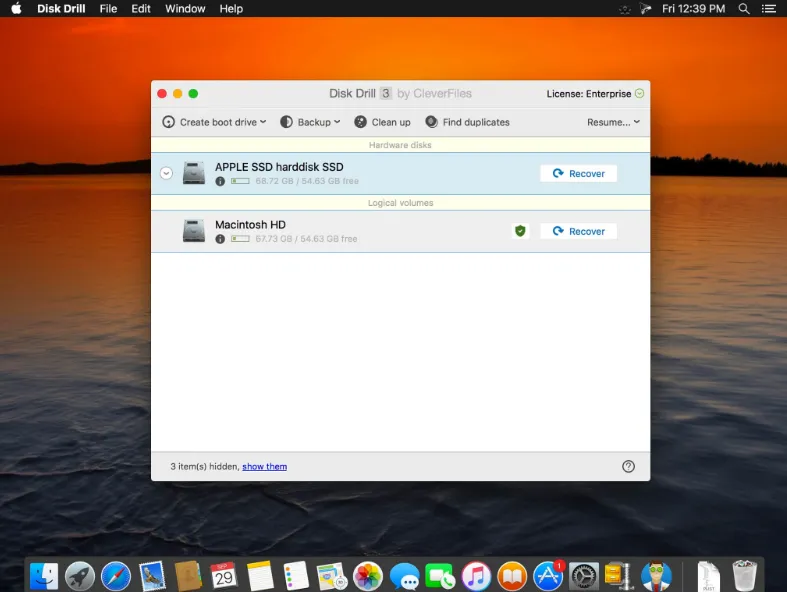The width and height of the screenshot is (787, 592).
Task: Click the Disk Drill menu bar status icon
Action: pos(645,9)
